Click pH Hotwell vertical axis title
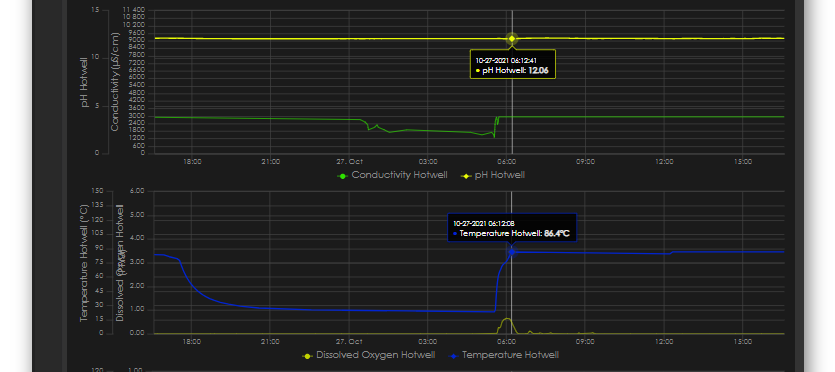Viewport: 835px width, 372px height. pyautogui.click(x=84, y=82)
